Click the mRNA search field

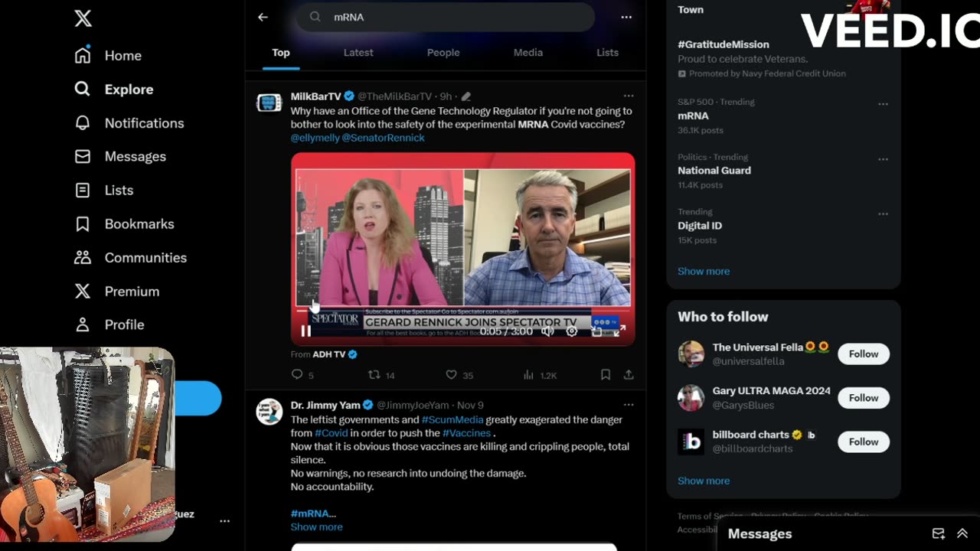click(x=446, y=17)
